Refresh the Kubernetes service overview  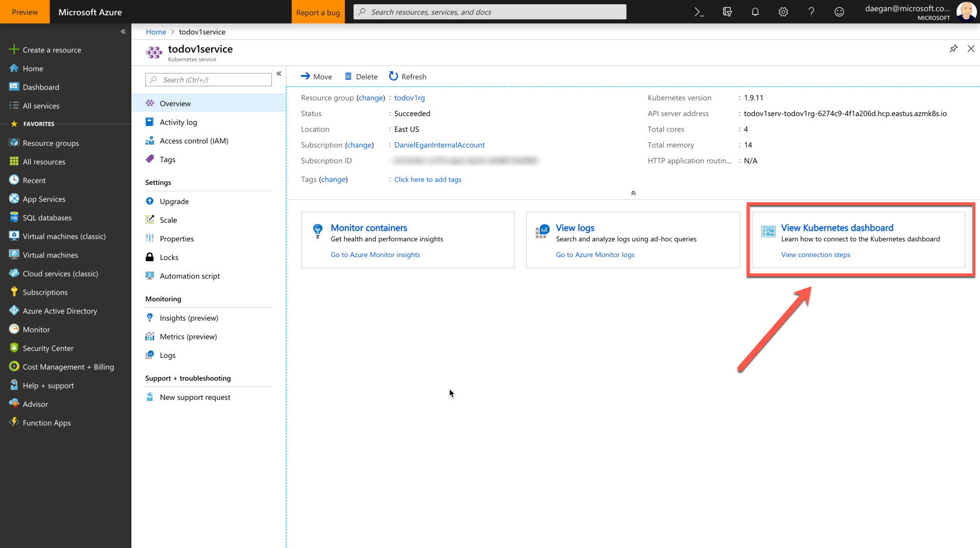pyautogui.click(x=407, y=76)
